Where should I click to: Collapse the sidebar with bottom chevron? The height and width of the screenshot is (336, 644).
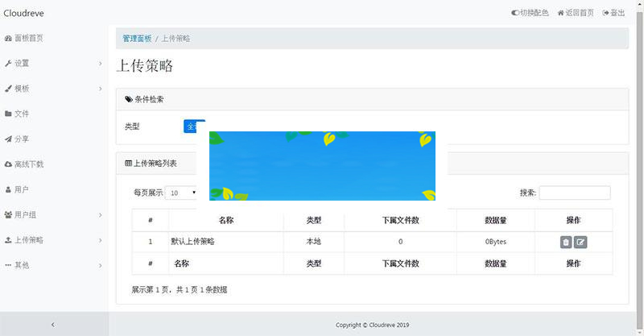(x=53, y=324)
